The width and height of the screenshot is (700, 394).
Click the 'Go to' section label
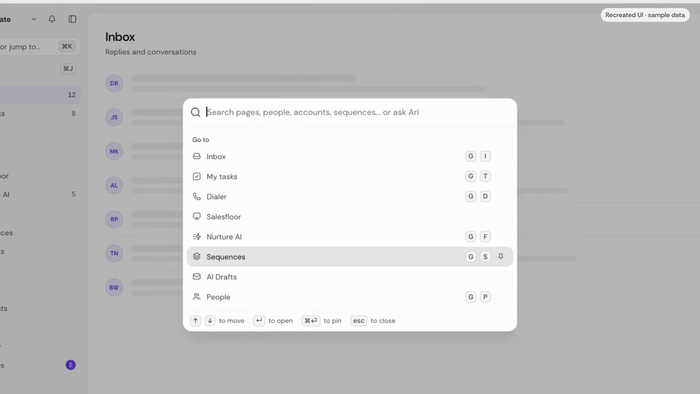pos(200,140)
